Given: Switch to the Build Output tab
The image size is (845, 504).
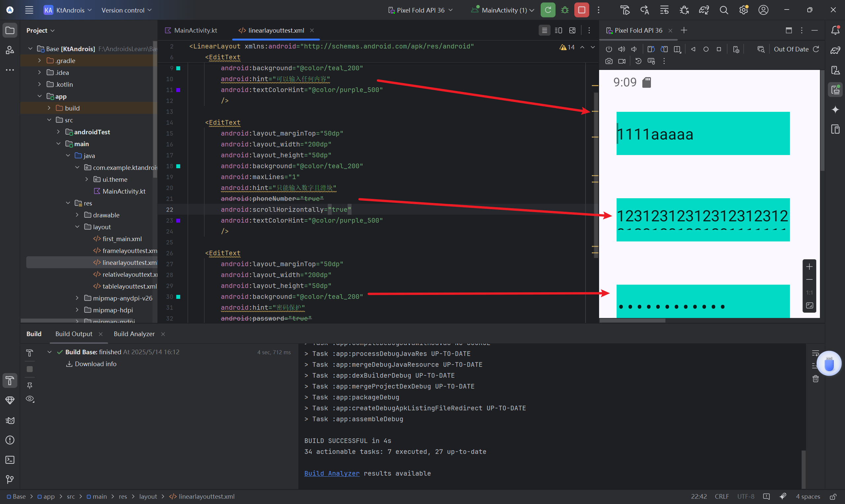Looking at the screenshot, I should 74,334.
